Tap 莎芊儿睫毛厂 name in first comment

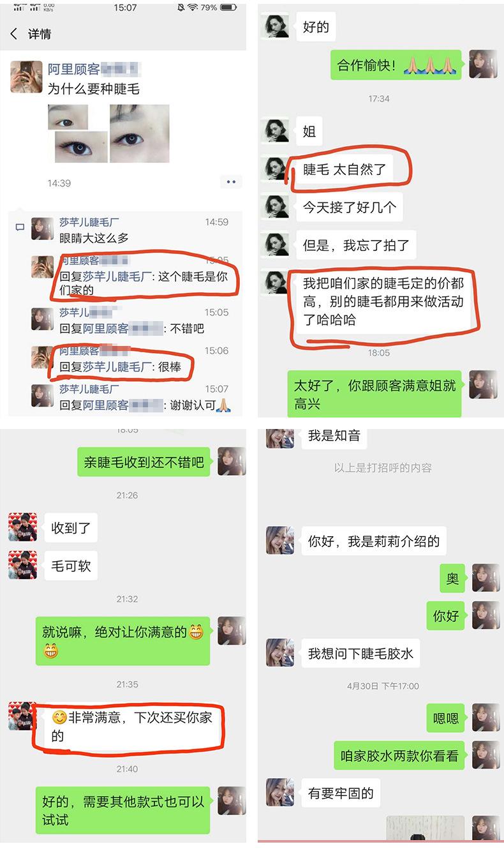pos(89,222)
